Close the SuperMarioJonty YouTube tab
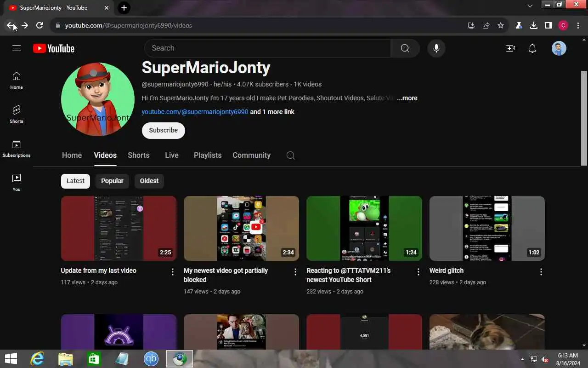The image size is (588, 368). (x=107, y=8)
